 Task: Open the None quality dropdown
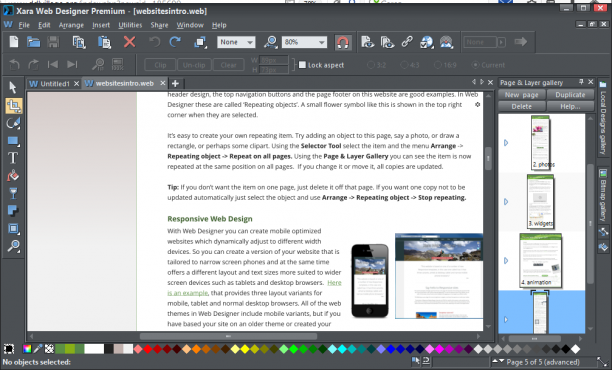coord(236,42)
